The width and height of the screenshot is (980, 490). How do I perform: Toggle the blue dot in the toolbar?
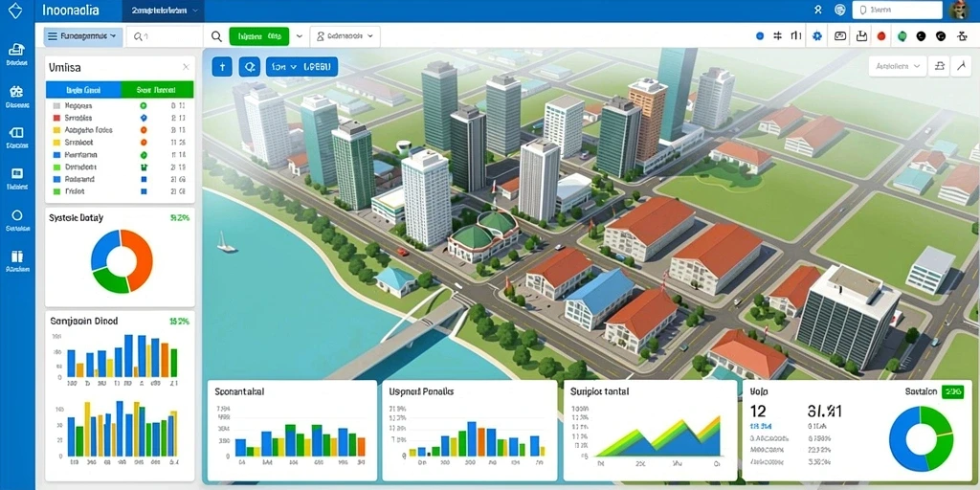(760, 36)
